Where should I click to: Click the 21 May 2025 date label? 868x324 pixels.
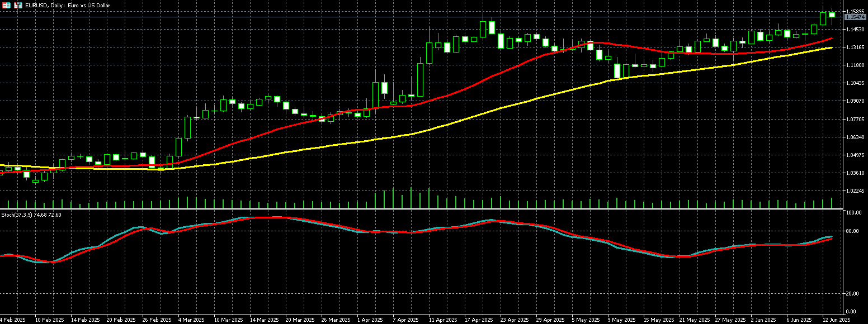coord(694,320)
